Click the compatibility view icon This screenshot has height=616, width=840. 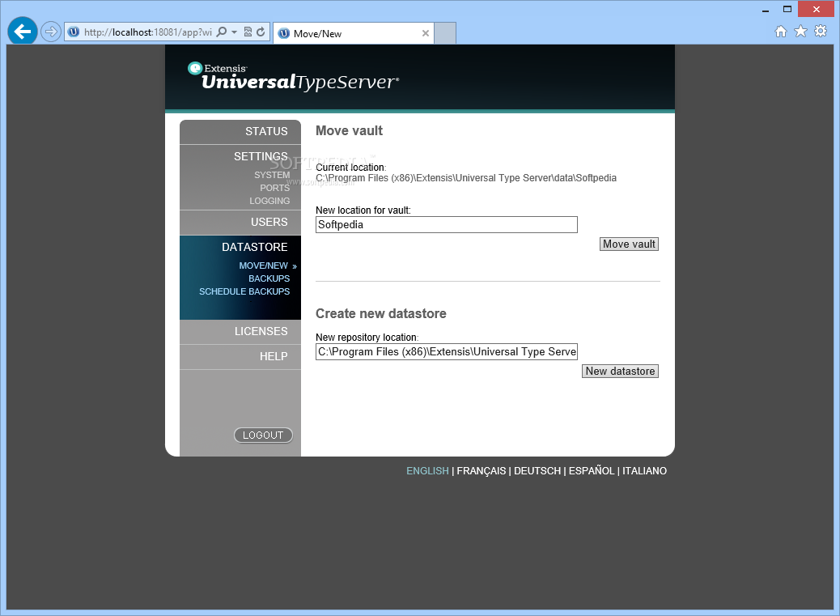coord(248,32)
